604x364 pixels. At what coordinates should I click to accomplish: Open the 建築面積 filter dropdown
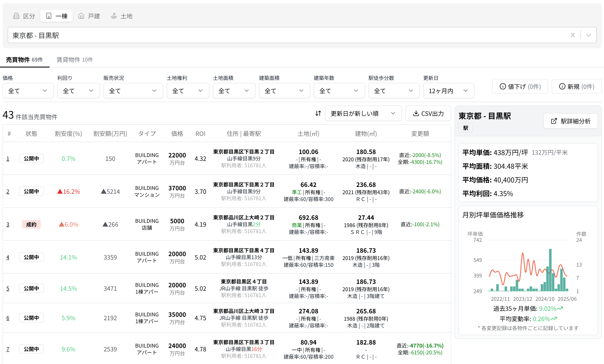tap(284, 91)
